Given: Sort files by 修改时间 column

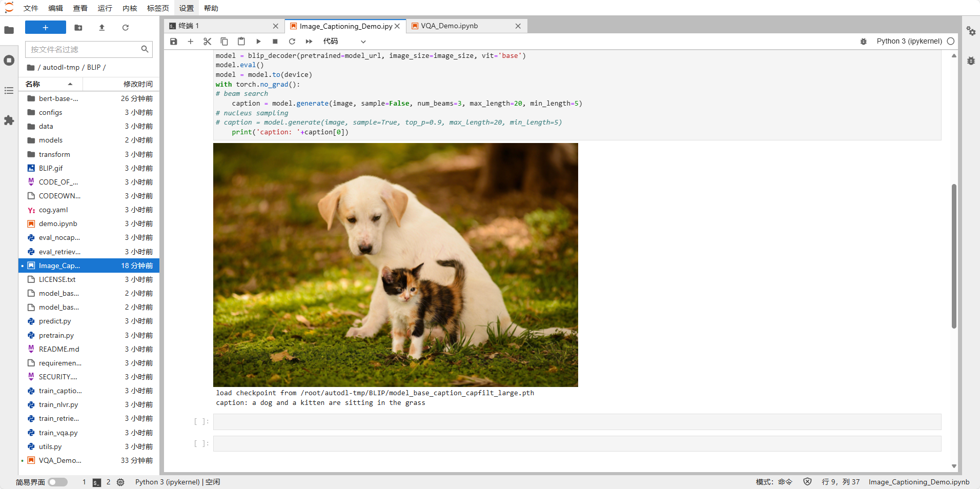Looking at the screenshot, I should click(121, 84).
